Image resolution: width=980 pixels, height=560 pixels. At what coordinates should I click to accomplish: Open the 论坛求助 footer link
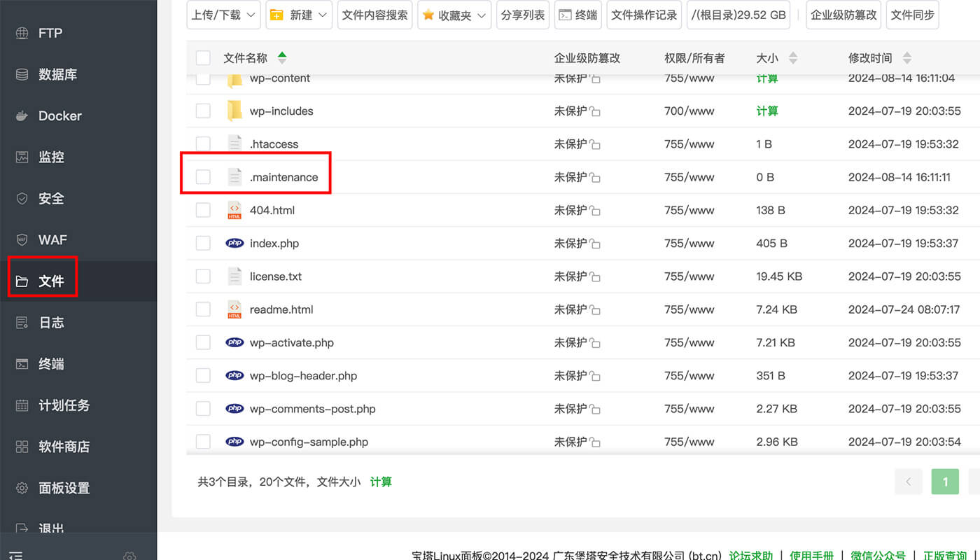point(750,555)
